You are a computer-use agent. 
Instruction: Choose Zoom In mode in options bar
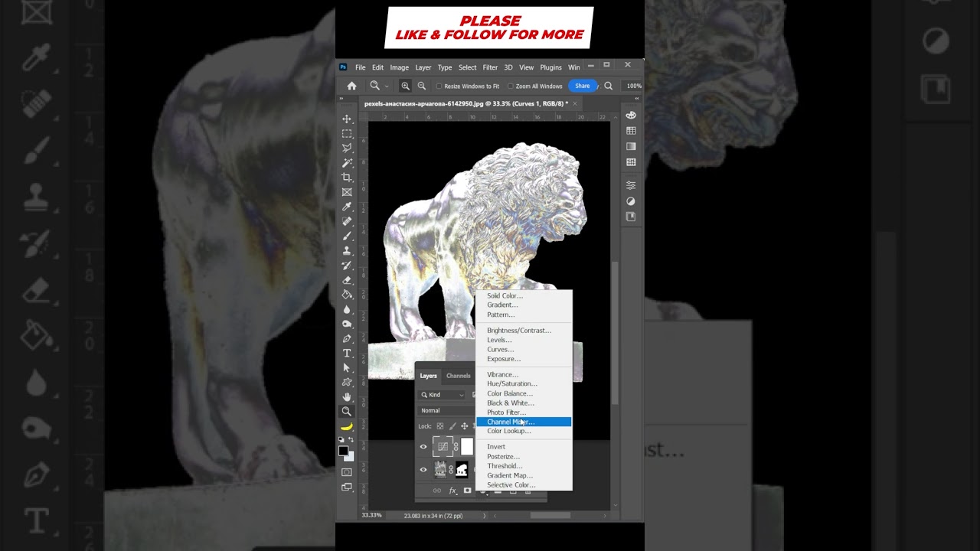pyautogui.click(x=405, y=86)
